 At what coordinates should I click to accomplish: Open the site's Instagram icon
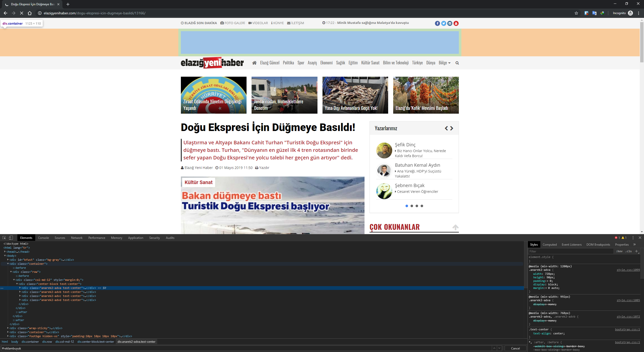(450, 23)
